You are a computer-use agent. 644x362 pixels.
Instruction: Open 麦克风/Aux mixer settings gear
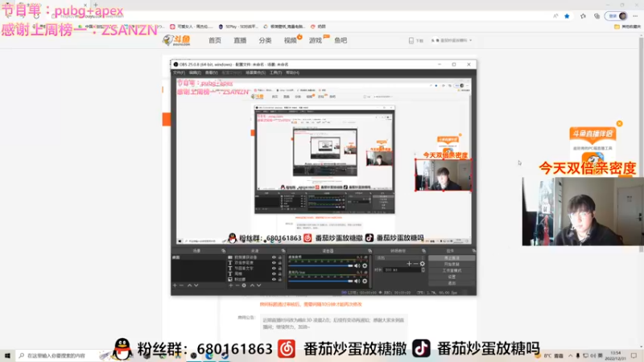365,281
